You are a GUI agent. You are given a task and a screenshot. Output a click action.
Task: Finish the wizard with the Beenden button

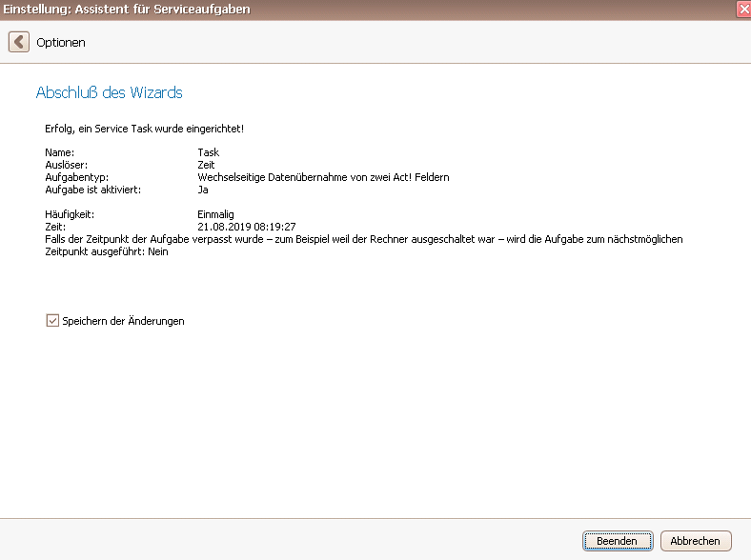pos(618,541)
